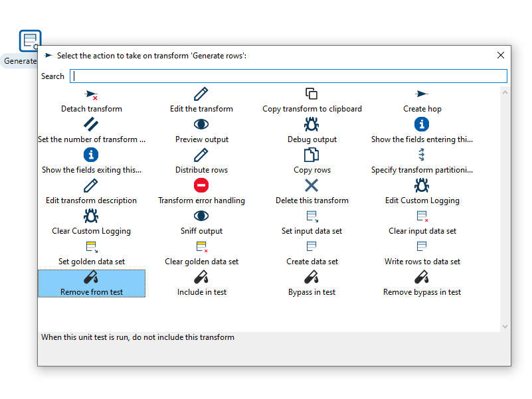Viewport: 532px width, 399px height.
Task: Choose Preview output eye icon
Action: [201, 124]
